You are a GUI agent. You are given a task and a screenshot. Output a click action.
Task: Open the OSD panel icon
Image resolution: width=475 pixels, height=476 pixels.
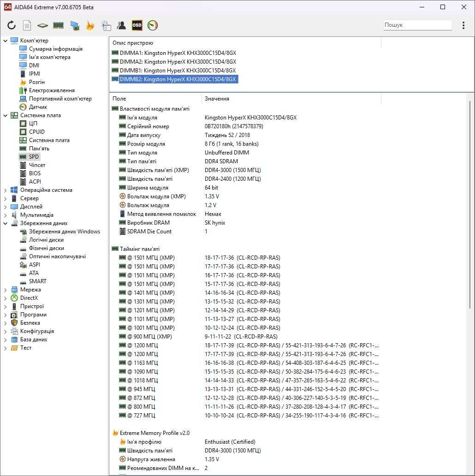(137, 25)
